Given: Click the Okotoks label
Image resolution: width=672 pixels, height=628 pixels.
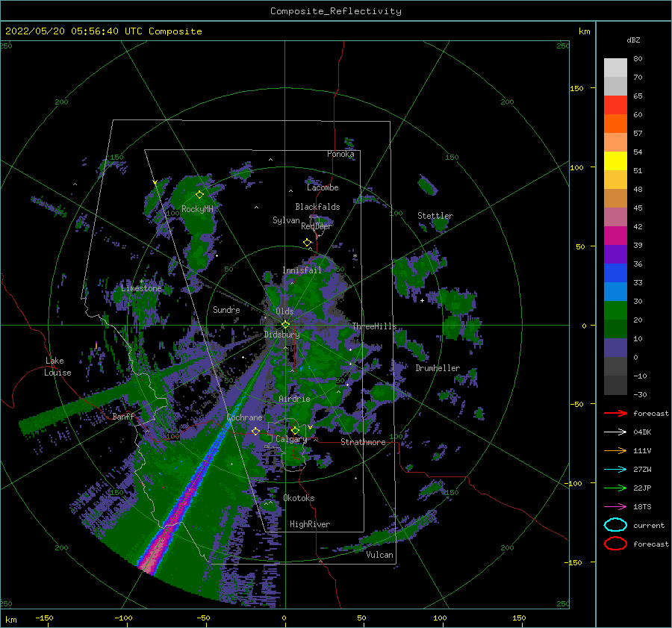Looking at the screenshot, I should pyautogui.click(x=299, y=498).
